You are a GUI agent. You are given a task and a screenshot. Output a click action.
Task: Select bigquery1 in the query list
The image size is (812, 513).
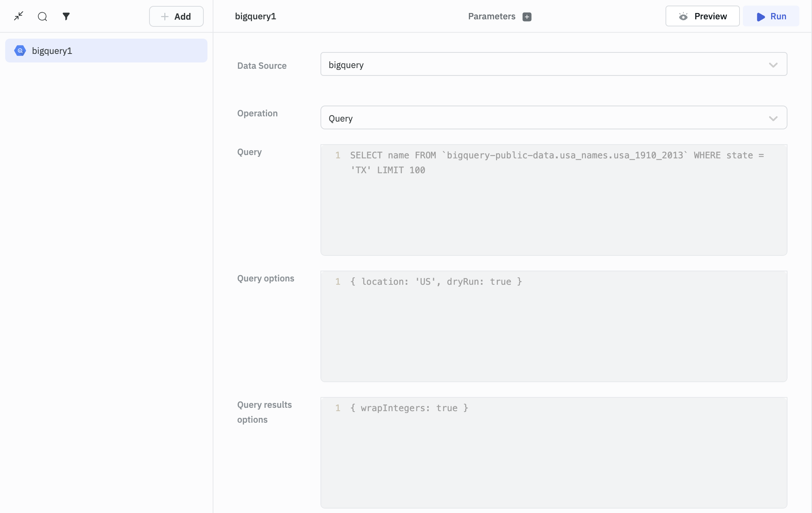[x=106, y=51]
